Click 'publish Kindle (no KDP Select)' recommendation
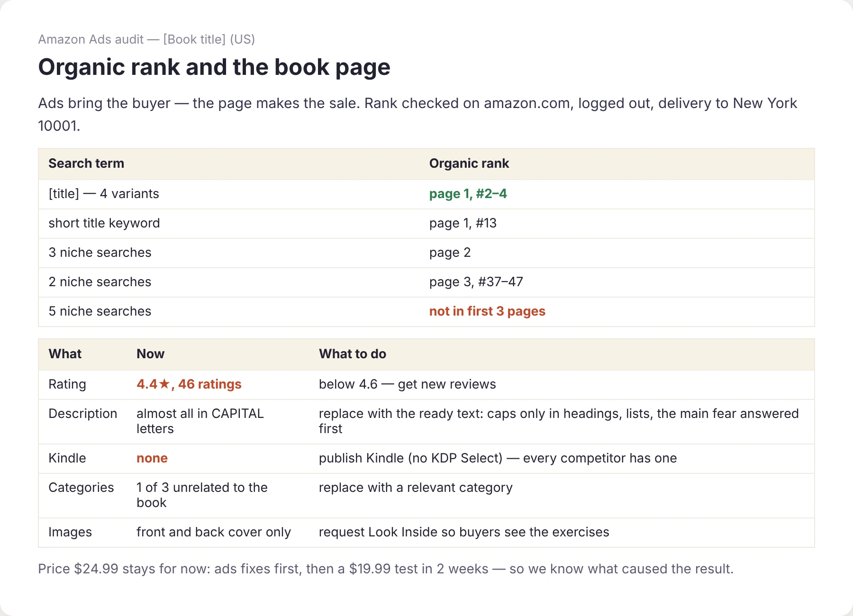 (x=498, y=458)
